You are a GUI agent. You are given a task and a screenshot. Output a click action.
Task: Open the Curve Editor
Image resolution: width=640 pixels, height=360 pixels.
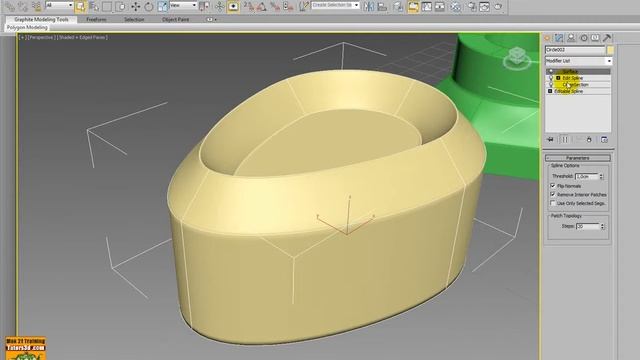(427, 6)
